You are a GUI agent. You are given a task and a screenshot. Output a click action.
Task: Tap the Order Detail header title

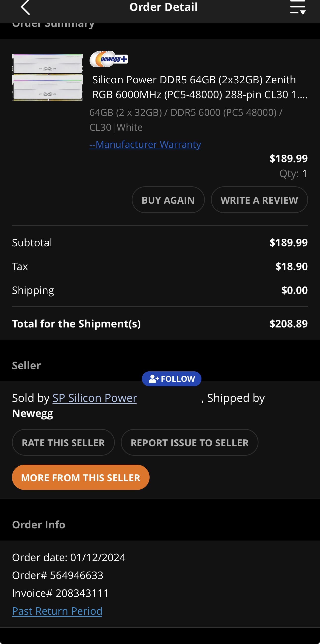pyautogui.click(x=163, y=7)
